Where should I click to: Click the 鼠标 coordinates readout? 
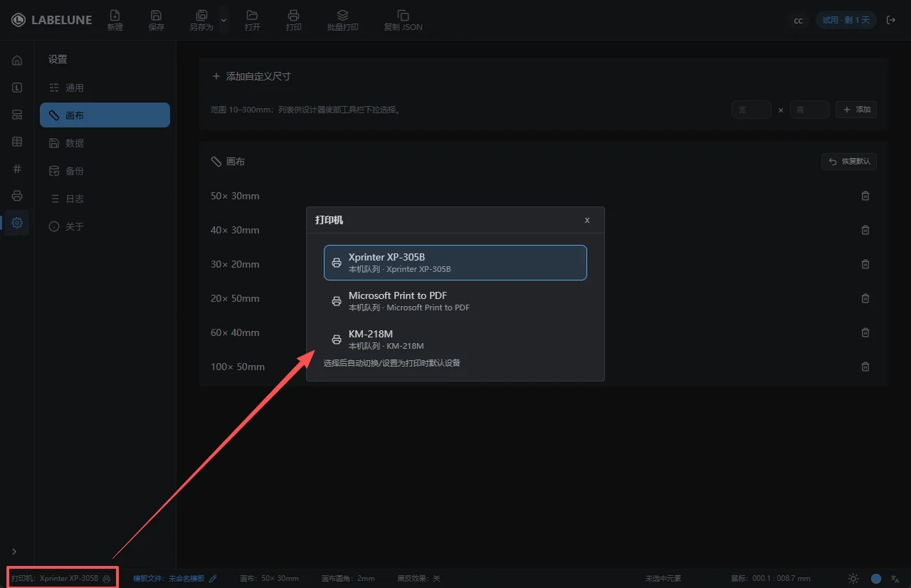(x=771, y=578)
